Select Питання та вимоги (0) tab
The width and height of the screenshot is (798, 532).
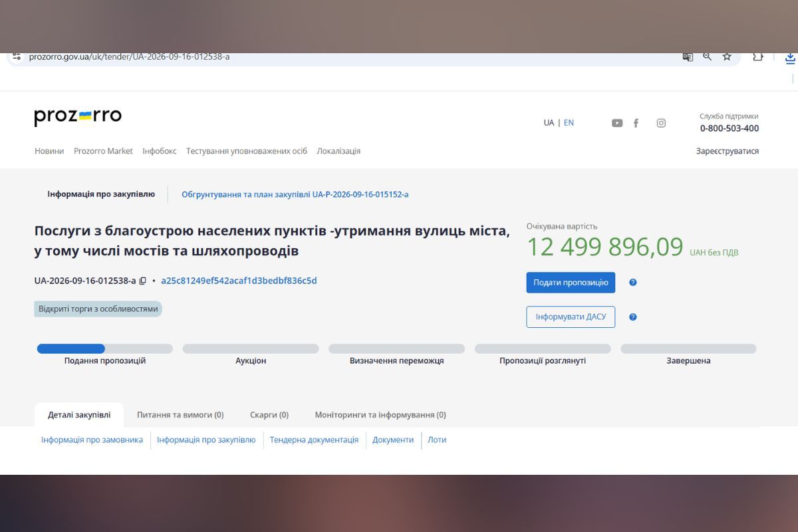tap(180, 415)
